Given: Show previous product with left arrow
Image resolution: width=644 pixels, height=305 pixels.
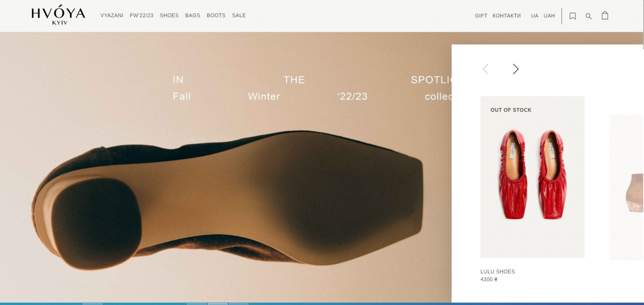Looking at the screenshot, I should pos(486,69).
